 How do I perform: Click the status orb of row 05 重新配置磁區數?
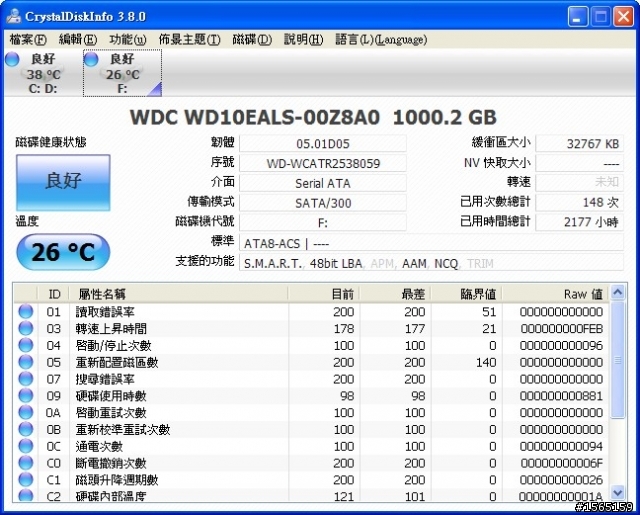26,362
